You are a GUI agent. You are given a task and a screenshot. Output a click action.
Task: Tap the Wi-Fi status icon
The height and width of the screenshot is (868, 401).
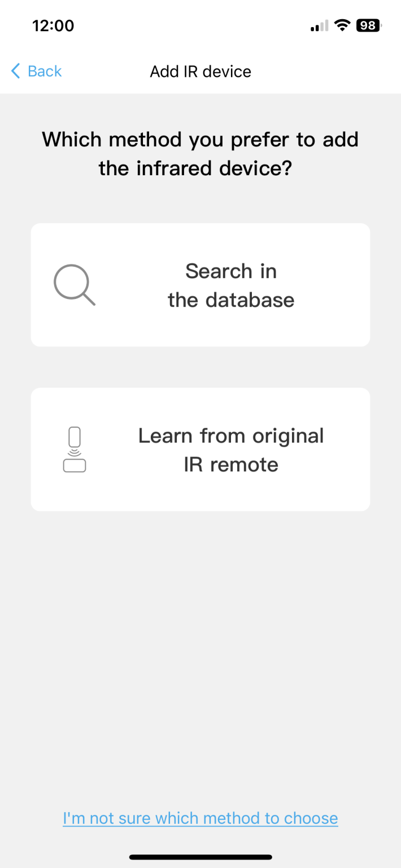pos(342,25)
